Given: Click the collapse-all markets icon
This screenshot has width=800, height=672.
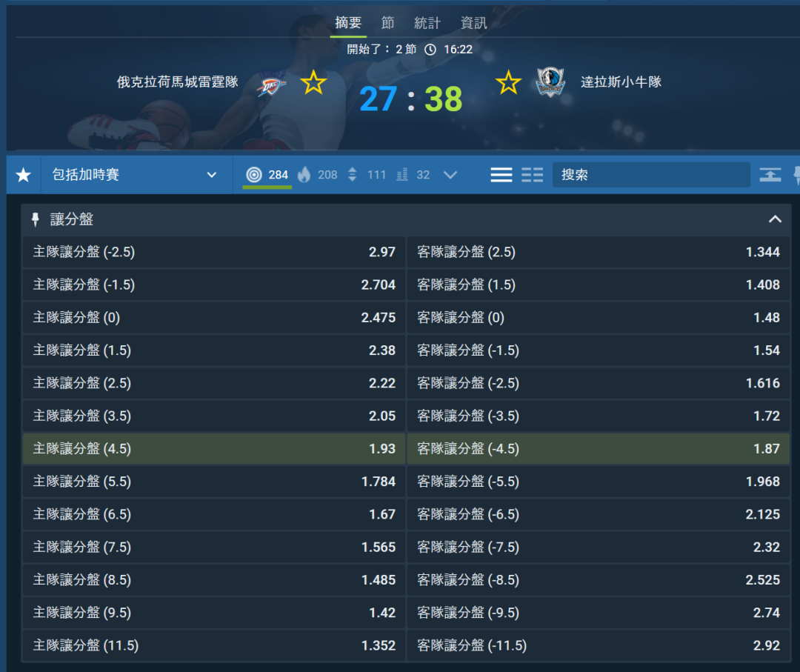Looking at the screenshot, I should tap(770, 175).
